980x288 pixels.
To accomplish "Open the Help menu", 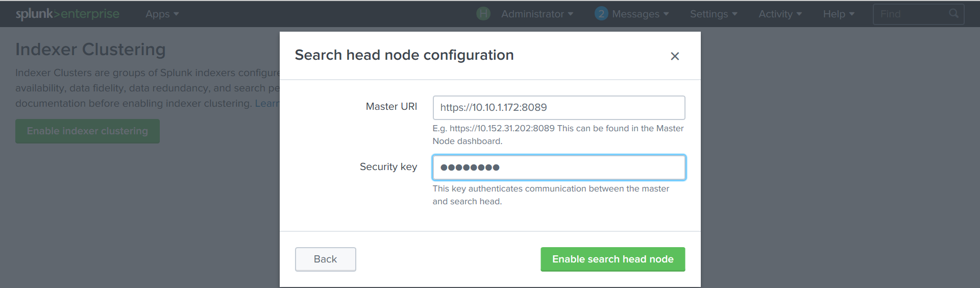I will [839, 14].
